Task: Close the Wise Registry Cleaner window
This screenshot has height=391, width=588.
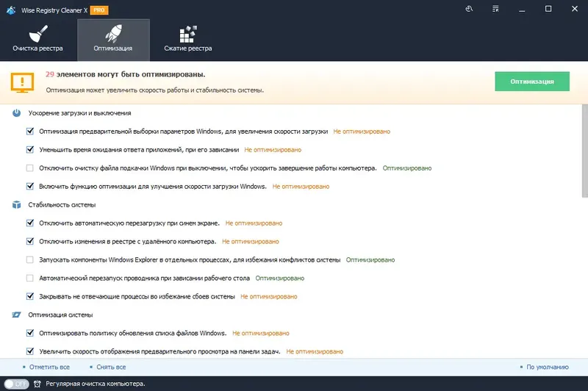Action: click(x=574, y=9)
